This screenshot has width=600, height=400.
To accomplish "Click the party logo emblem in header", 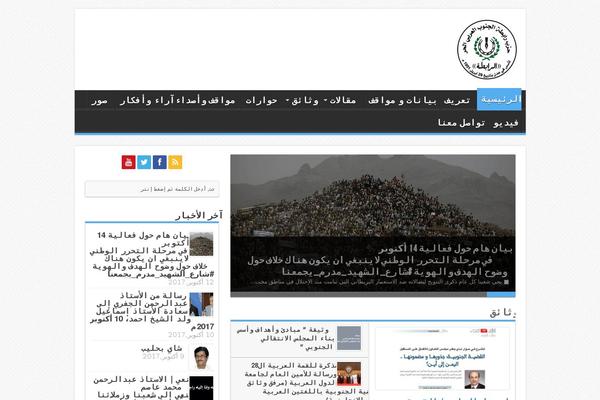I will pyautogui.click(x=487, y=49).
